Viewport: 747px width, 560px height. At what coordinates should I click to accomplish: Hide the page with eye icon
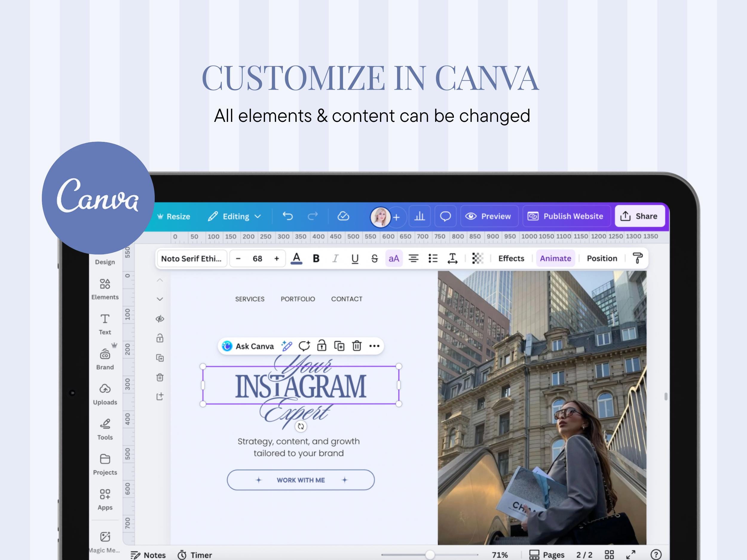(x=160, y=319)
